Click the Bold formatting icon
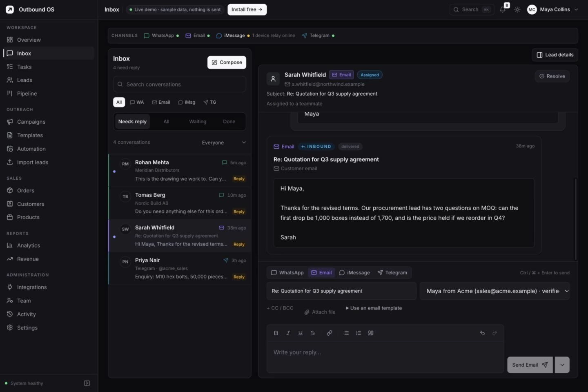This screenshot has height=392, width=588. tap(276, 333)
